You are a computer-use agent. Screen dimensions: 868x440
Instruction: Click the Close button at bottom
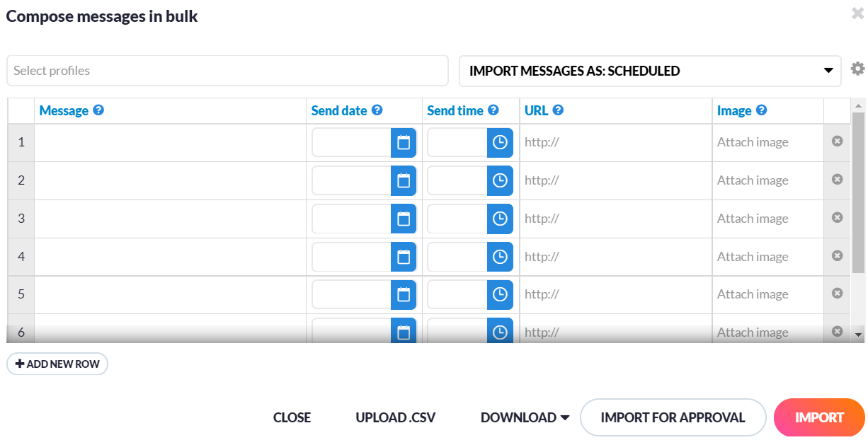292,417
